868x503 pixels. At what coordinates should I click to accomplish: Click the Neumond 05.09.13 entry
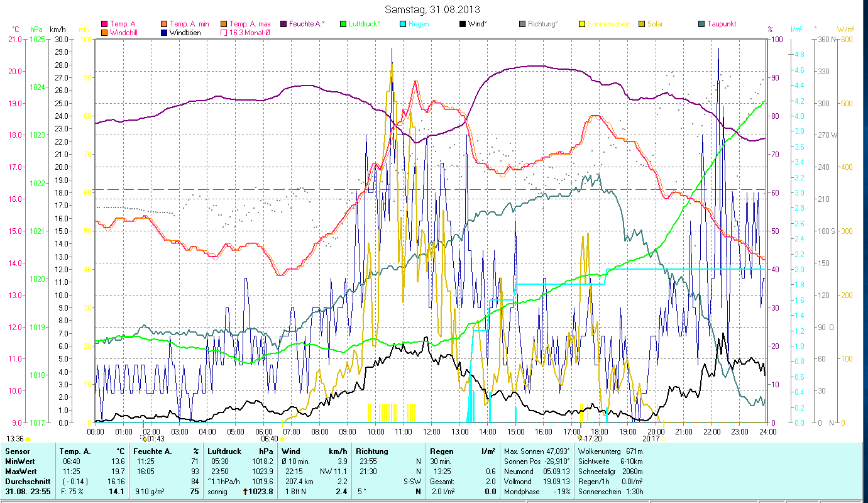[x=536, y=472]
